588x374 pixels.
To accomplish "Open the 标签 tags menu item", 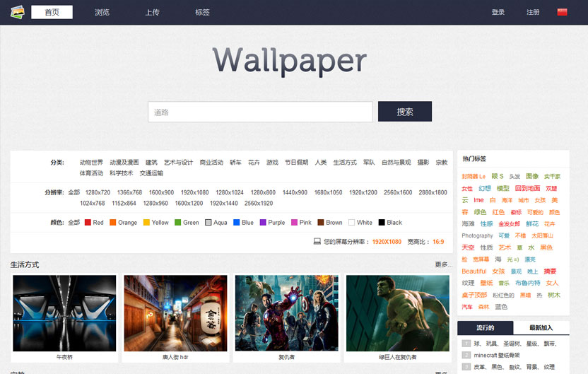I will (203, 13).
